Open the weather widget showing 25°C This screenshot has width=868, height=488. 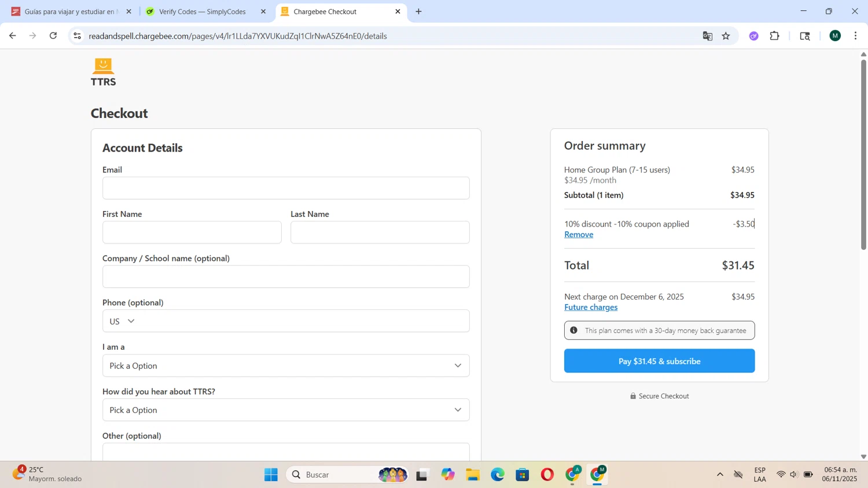pyautogui.click(x=47, y=474)
